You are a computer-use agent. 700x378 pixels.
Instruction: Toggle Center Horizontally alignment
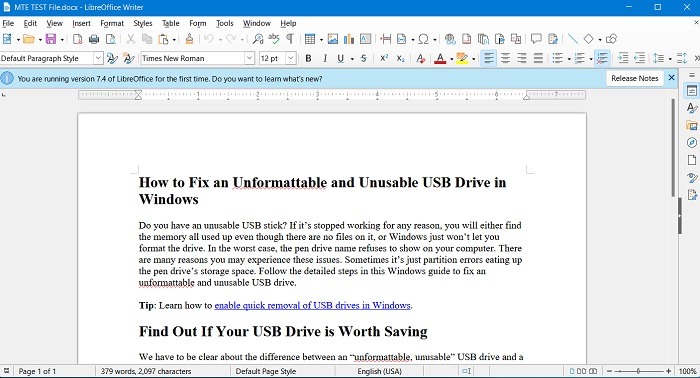point(505,58)
